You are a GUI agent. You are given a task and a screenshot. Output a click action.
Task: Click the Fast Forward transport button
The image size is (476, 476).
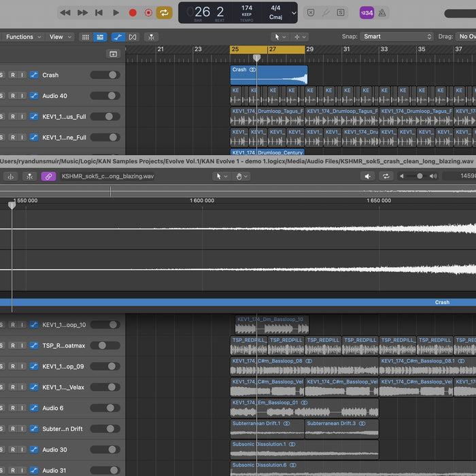click(82, 13)
